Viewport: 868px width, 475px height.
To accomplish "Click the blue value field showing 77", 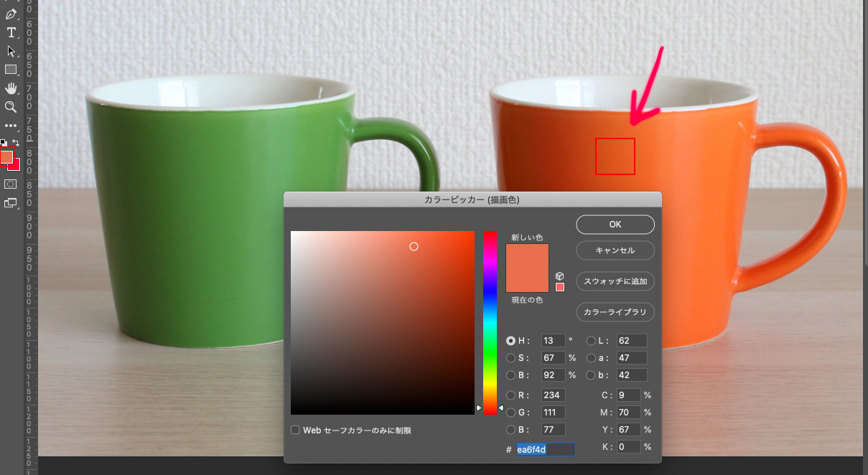I will 553,430.
